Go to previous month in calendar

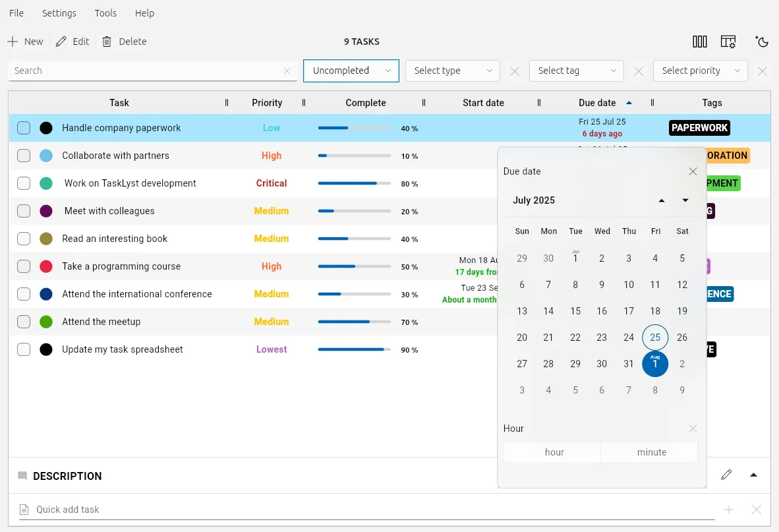662,200
